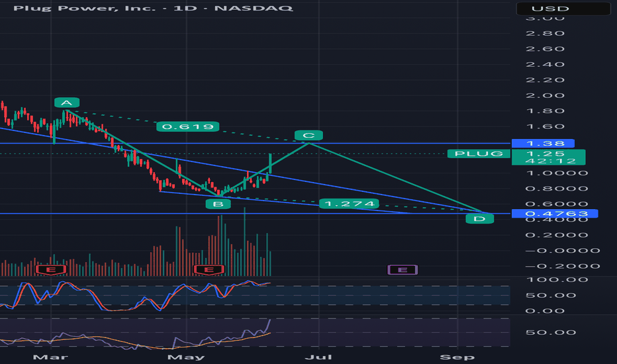This screenshot has height=364, width=617.
Task: Click the Sep date label on time axis
Action: tap(457, 357)
